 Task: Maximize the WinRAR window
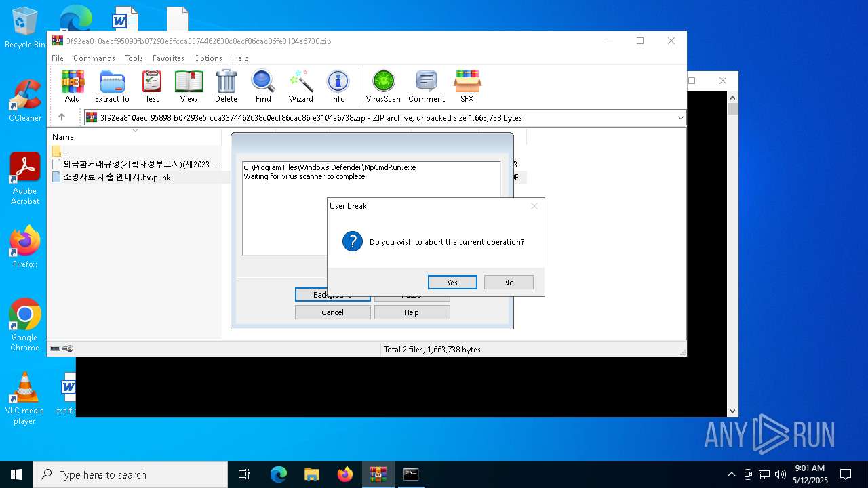[x=640, y=41]
